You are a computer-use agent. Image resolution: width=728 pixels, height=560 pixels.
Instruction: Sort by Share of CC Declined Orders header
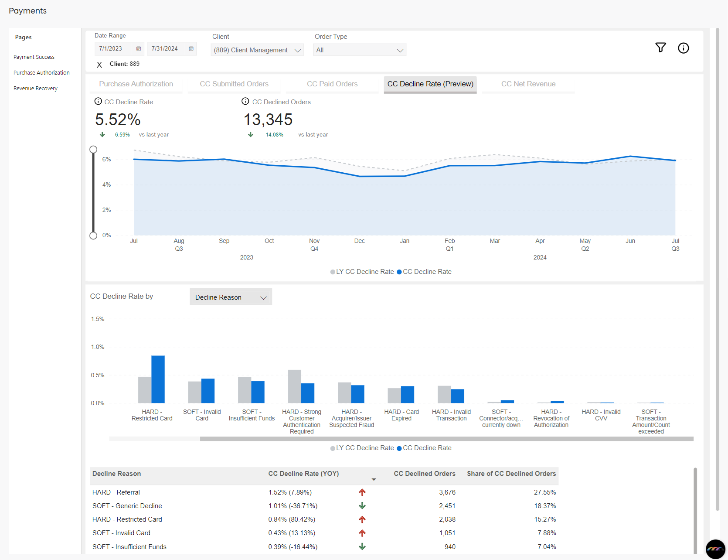511,474
